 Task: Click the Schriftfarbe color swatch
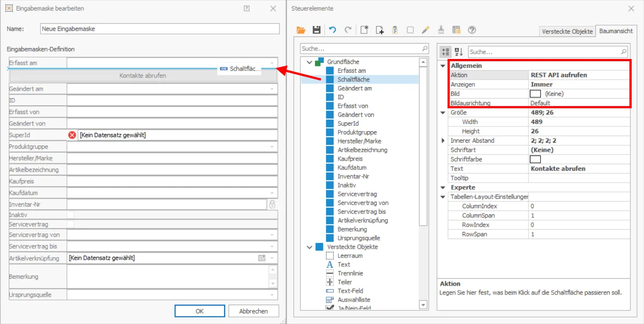click(535, 159)
